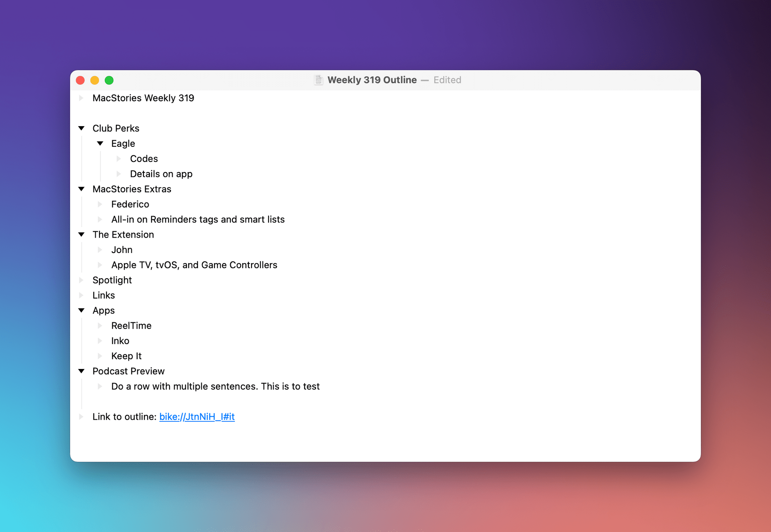Viewport: 771px width, 532px height.
Task: Select the Spotlight row text
Action: coord(112,280)
